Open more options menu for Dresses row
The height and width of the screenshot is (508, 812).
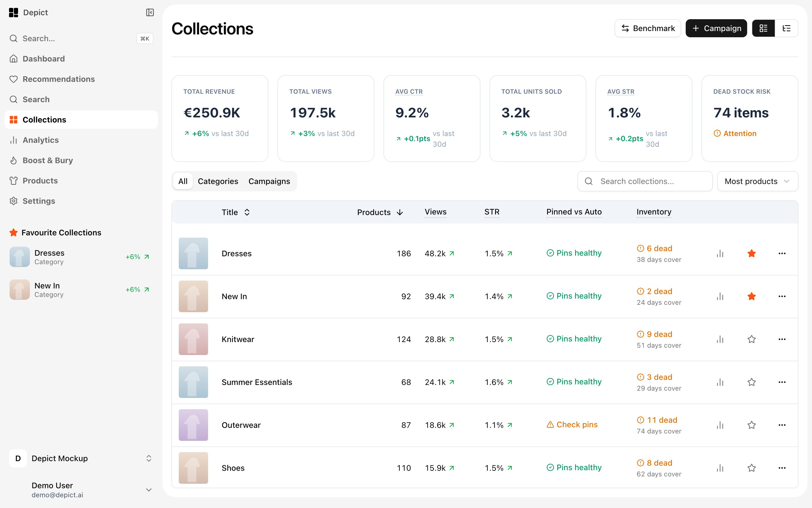(x=782, y=253)
